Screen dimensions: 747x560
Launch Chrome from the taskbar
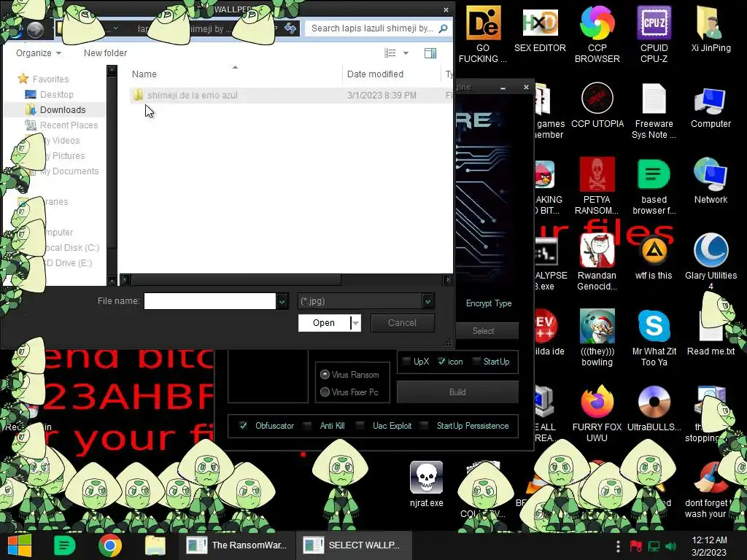pyautogui.click(x=110, y=545)
